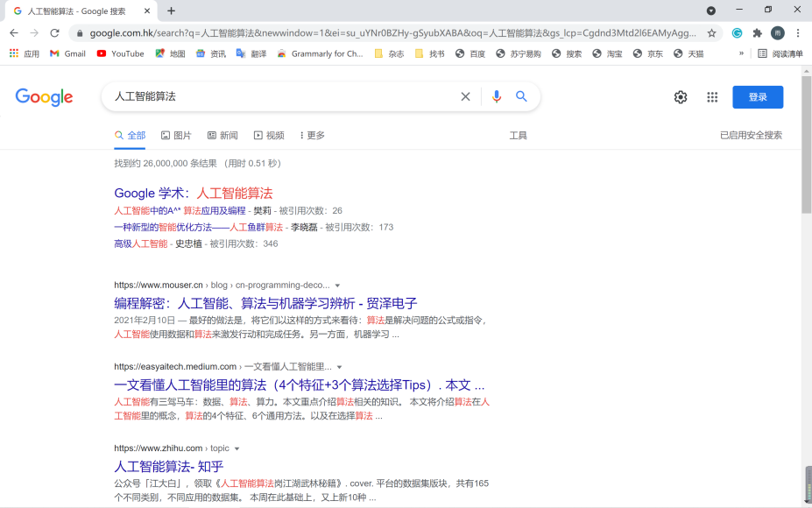Screen dimensions: 812x508
Task: Open the 工具 search tools
Action: [519, 136]
